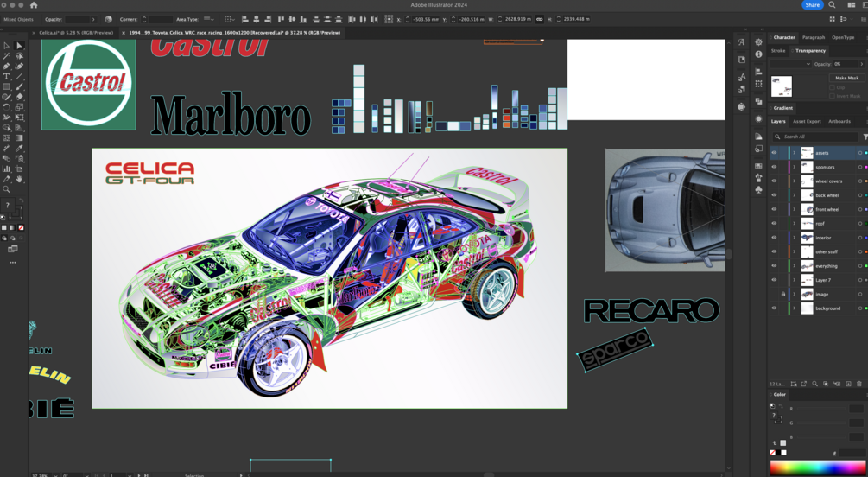Pick a color from the spectrum bar

click(818, 468)
